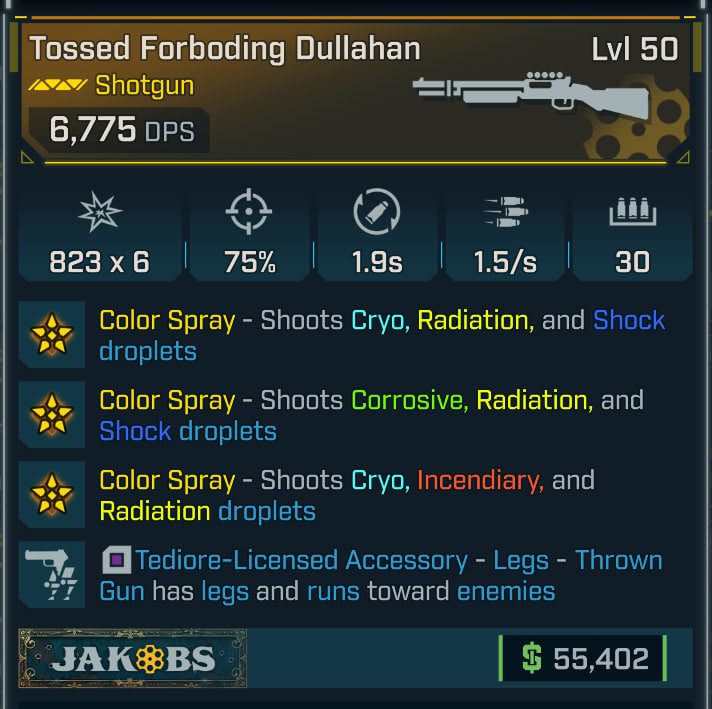Click the reload time icon

(377, 213)
